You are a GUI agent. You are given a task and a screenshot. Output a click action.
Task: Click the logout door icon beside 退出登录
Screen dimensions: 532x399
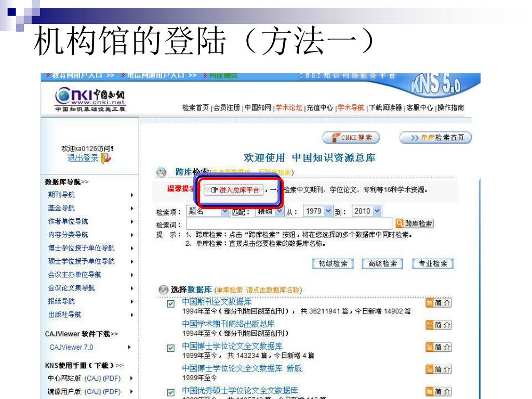click(x=106, y=158)
